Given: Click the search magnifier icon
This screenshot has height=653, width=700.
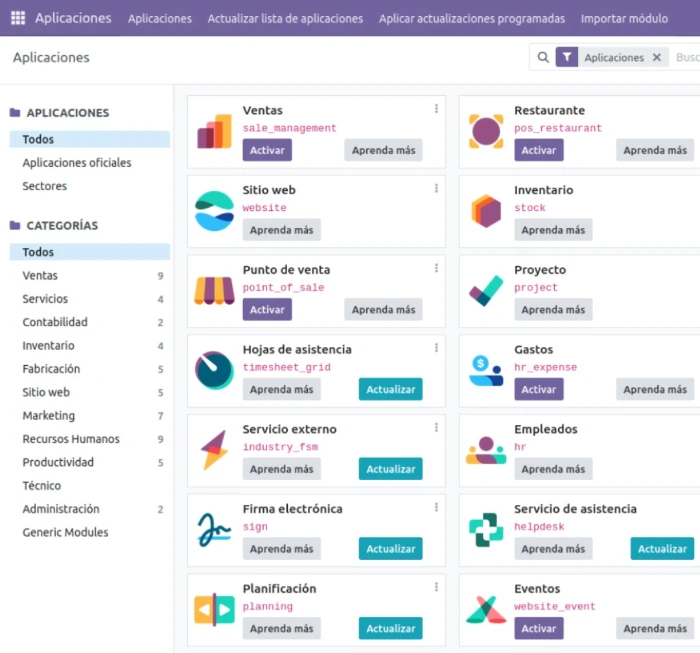Looking at the screenshot, I should click(543, 58).
